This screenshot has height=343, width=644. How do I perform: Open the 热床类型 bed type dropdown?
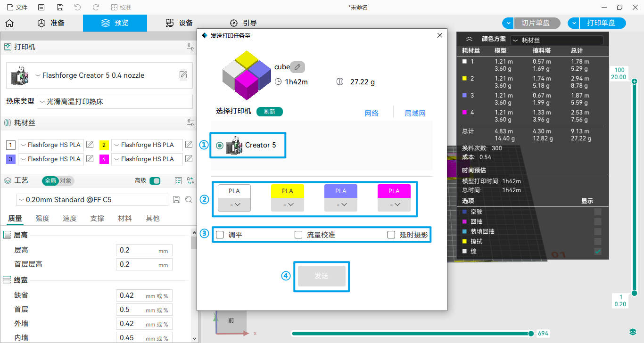(115, 102)
